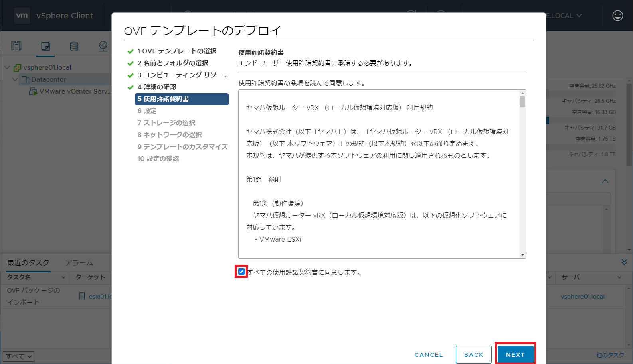
Task: Click the vsphere01.local vCenter icon
Action: pyautogui.click(x=17, y=67)
